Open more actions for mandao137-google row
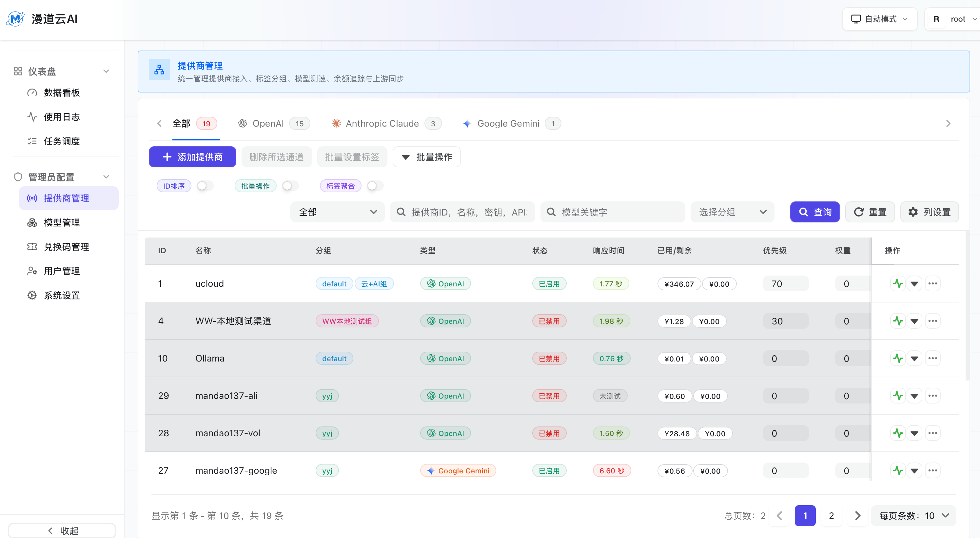Screen dimensions: 980x538 tap(932, 471)
